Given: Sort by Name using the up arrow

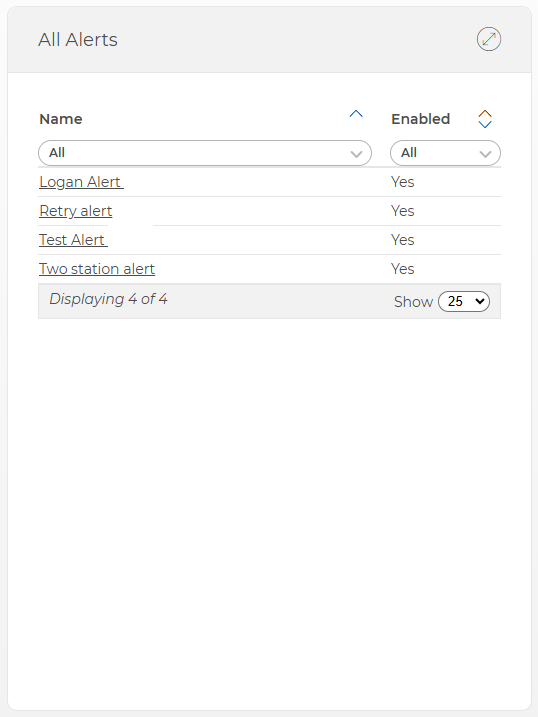Looking at the screenshot, I should [356, 114].
